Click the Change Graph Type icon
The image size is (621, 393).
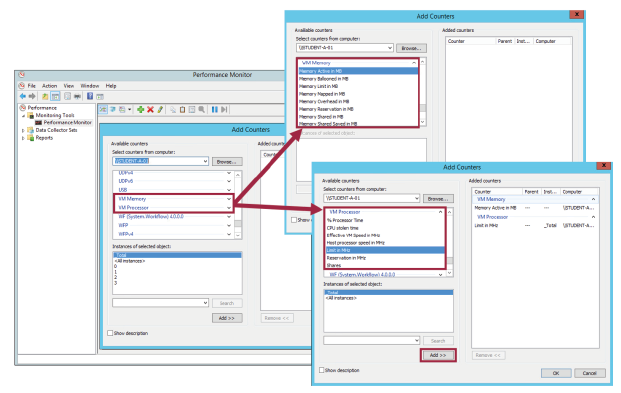point(122,110)
